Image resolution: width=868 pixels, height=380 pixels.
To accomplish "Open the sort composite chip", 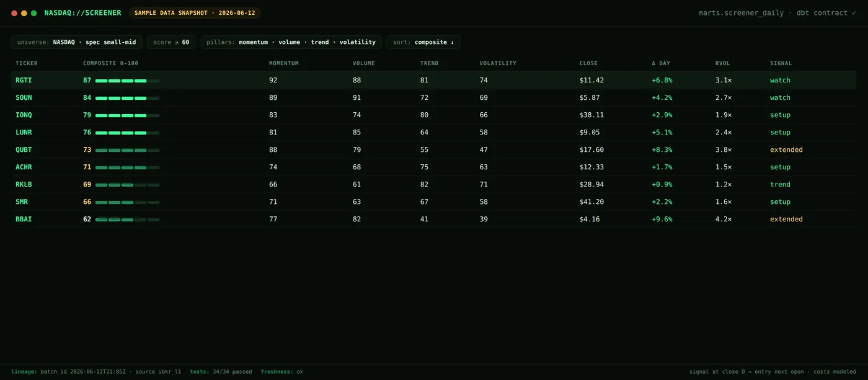I will pos(423,42).
